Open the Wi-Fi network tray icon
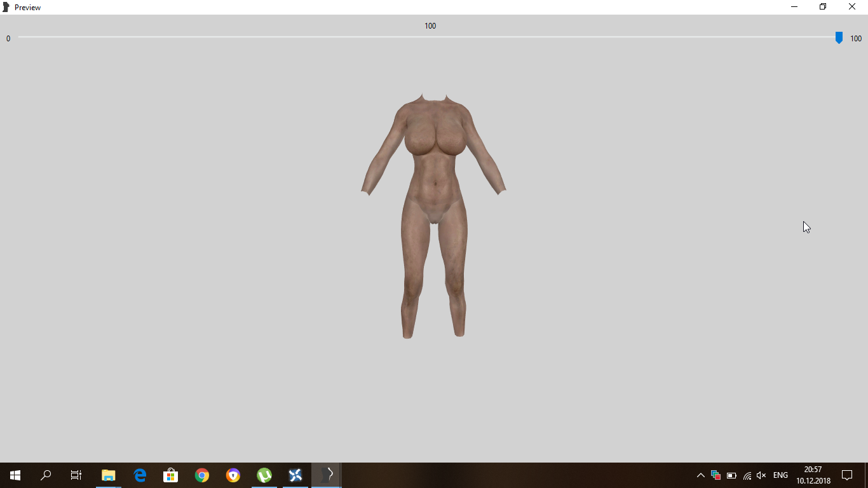The image size is (868, 488). point(747,475)
